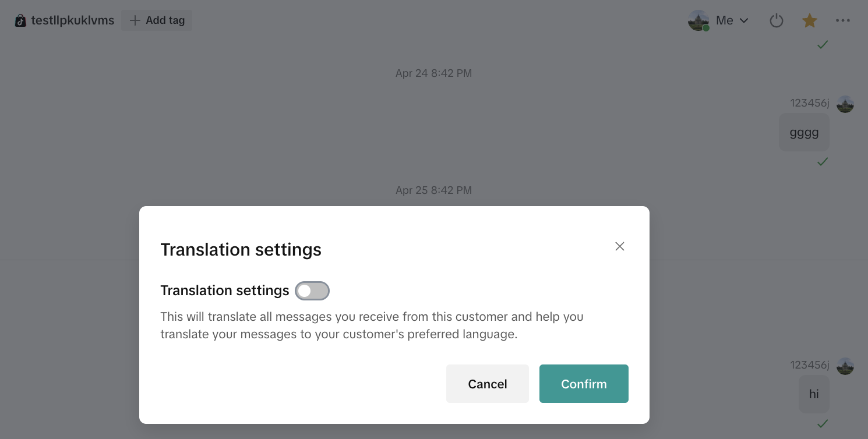This screenshot has height=439, width=868.
Task: Click the Add tag button
Action: 157,20
